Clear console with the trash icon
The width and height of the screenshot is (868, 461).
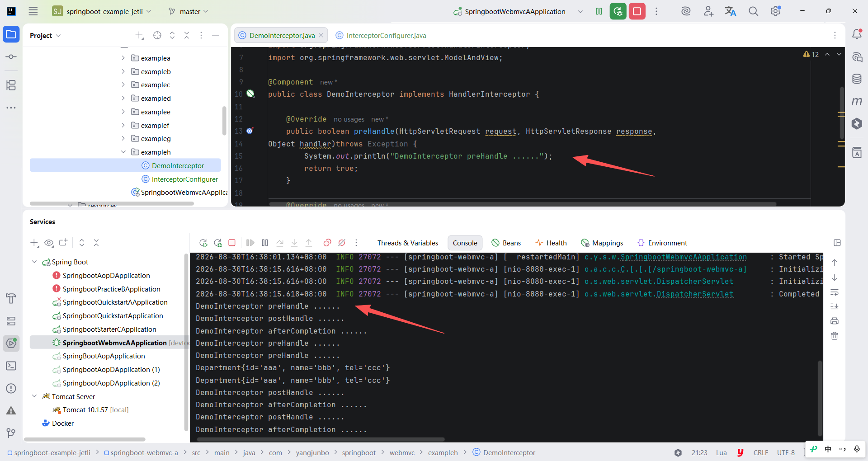[x=835, y=336]
